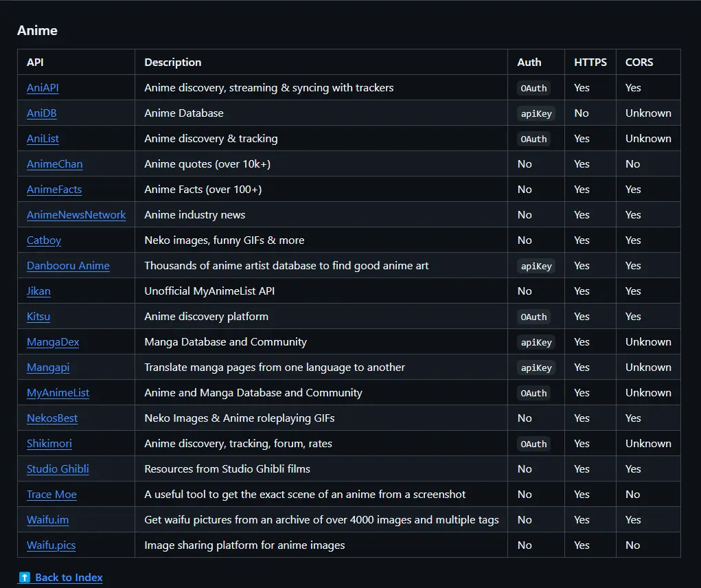This screenshot has width=701, height=588.
Task: Click 'Neko images, funny GIFs & more' text
Action: point(224,240)
